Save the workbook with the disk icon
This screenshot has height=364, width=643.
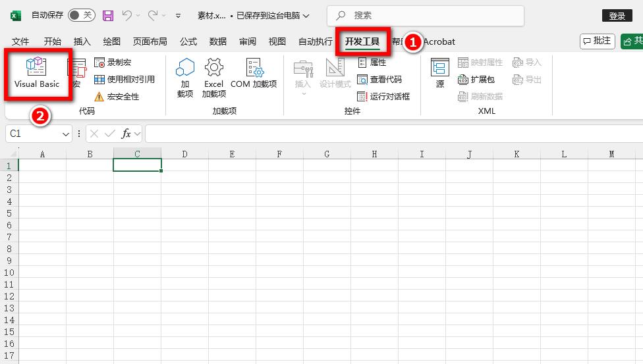pos(108,16)
